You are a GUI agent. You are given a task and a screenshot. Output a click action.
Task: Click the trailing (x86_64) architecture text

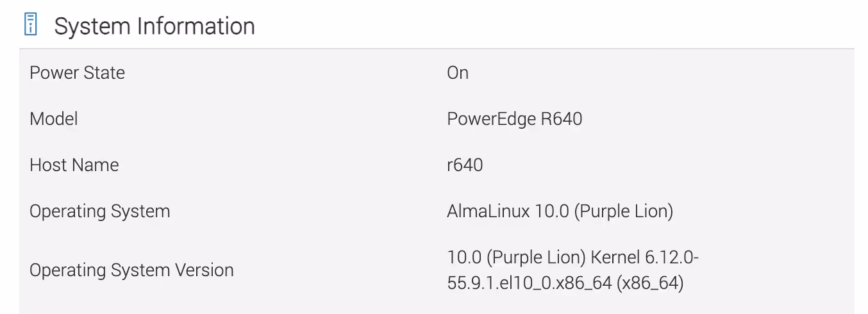tap(650, 283)
